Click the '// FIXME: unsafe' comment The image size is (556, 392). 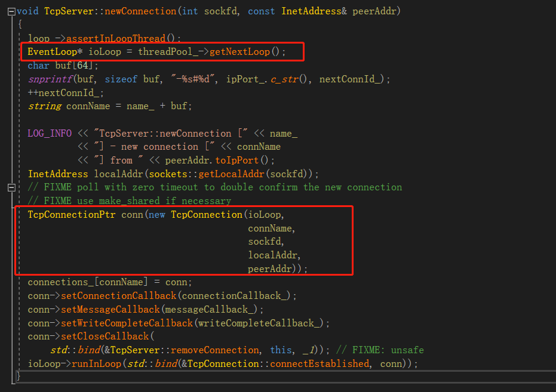point(380,350)
